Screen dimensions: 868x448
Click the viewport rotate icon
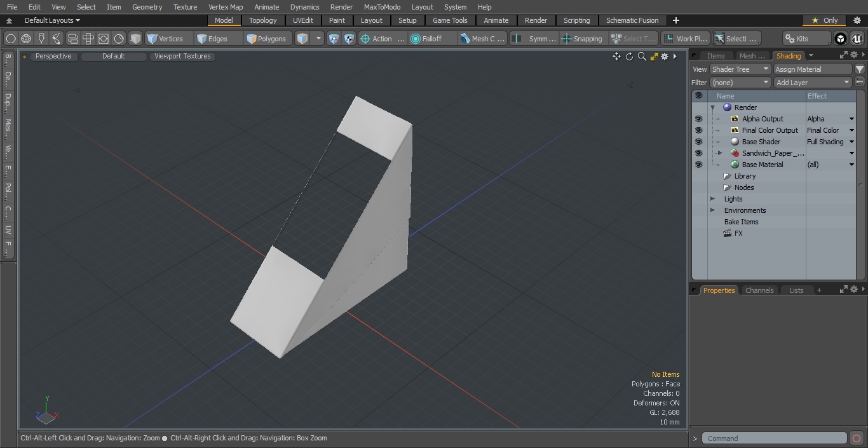[x=629, y=57]
